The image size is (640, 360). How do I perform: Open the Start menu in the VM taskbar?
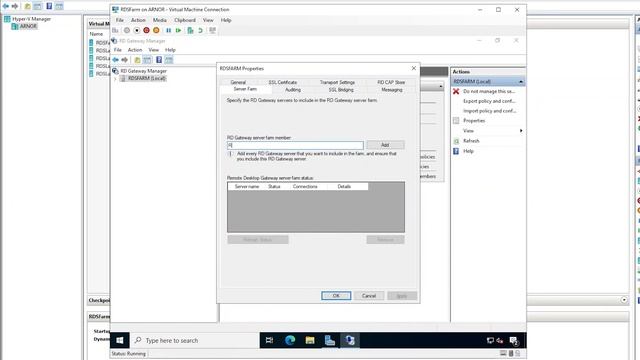tap(120, 340)
